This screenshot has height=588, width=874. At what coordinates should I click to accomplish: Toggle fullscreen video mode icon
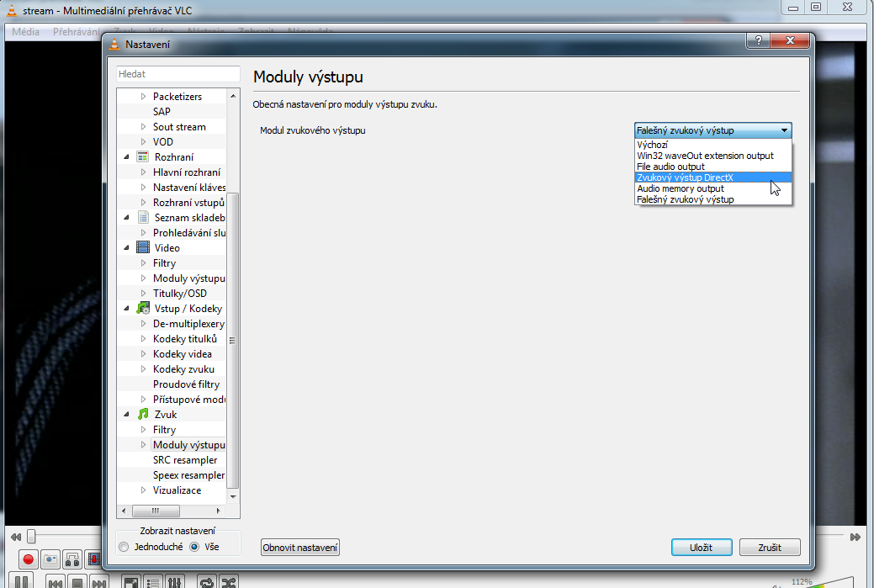[131, 583]
